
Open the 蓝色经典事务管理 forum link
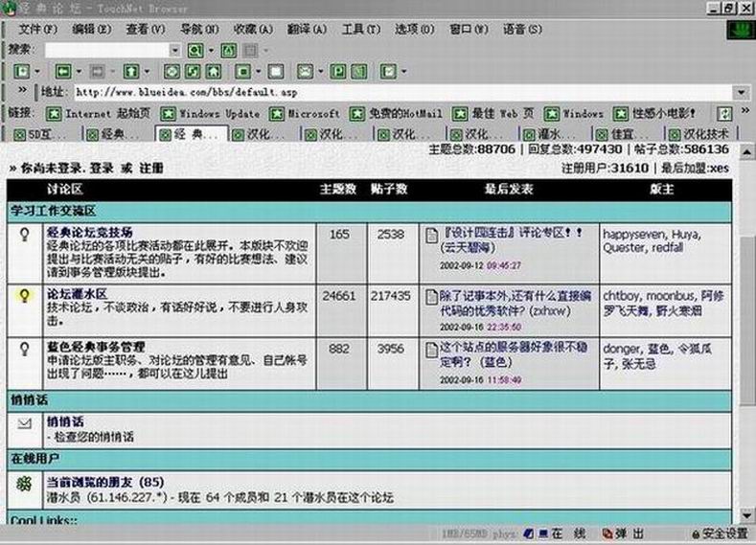(x=96, y=346)
